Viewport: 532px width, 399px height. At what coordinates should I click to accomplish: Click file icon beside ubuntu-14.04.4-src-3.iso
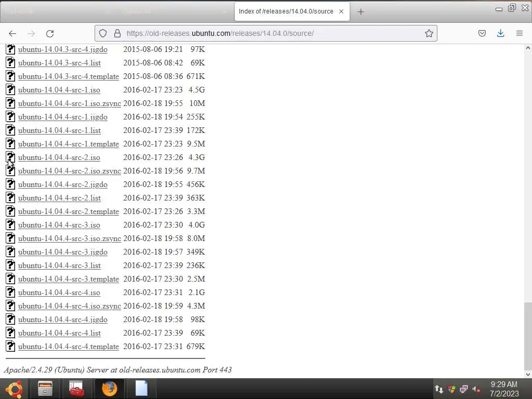click(10, 224)
